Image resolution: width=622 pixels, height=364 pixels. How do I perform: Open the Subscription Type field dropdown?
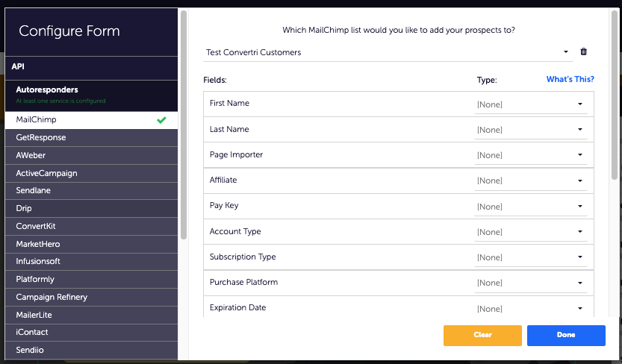530,257
